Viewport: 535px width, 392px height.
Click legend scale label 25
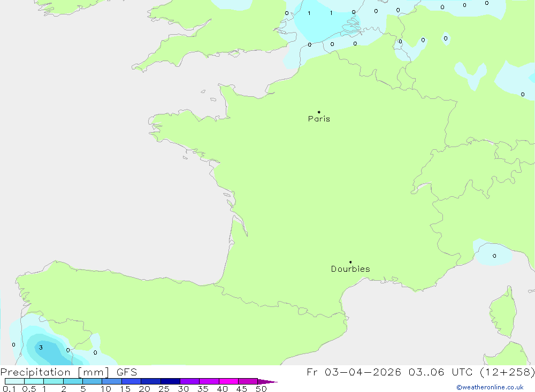pos(164,389)
